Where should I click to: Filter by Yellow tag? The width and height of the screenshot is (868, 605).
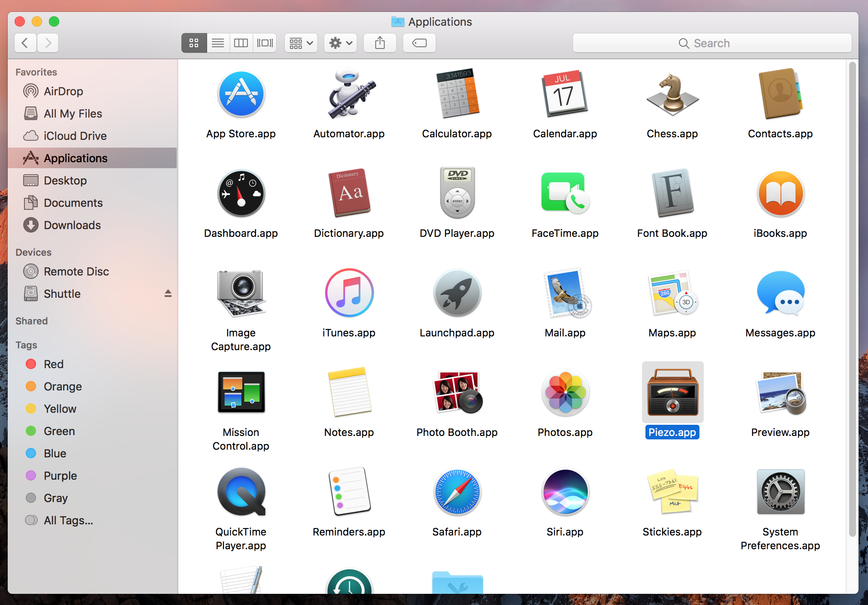pos(92,409)
